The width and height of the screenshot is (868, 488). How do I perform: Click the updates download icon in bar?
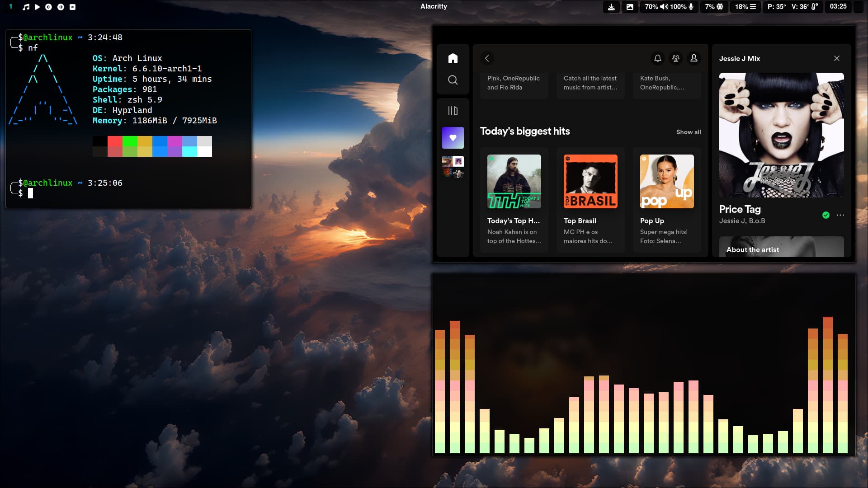[611, 7]
